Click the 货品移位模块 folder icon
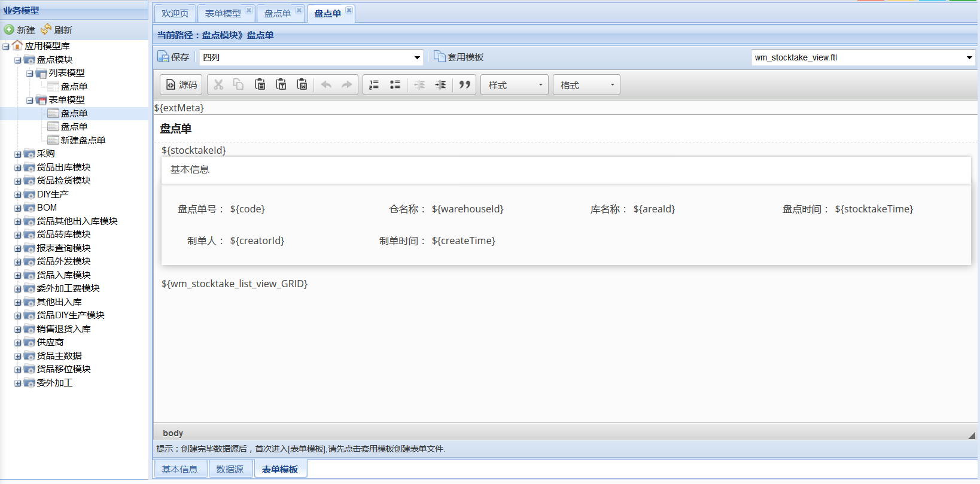The width and height of the screenshot is (980, 484). pos(29,369)
